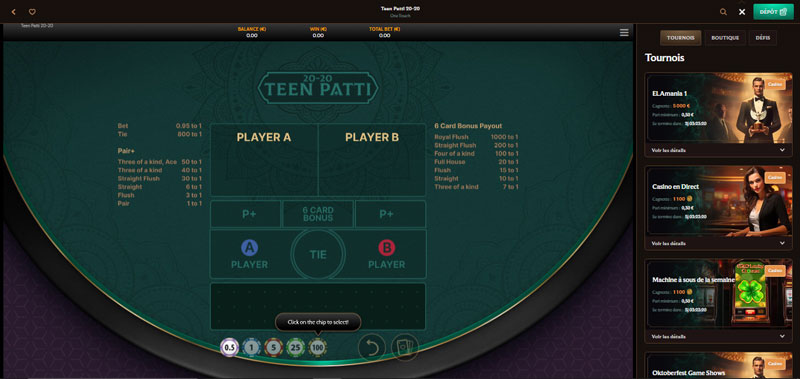Click the PLAYER A card area
Image resolution: width=800 pixels, height=379 pixels.
coord(264,160)
